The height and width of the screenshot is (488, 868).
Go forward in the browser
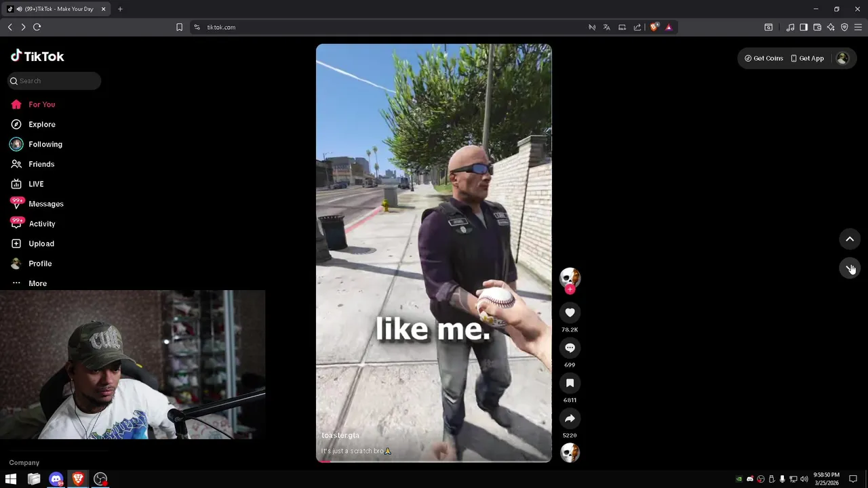[23, 27]
